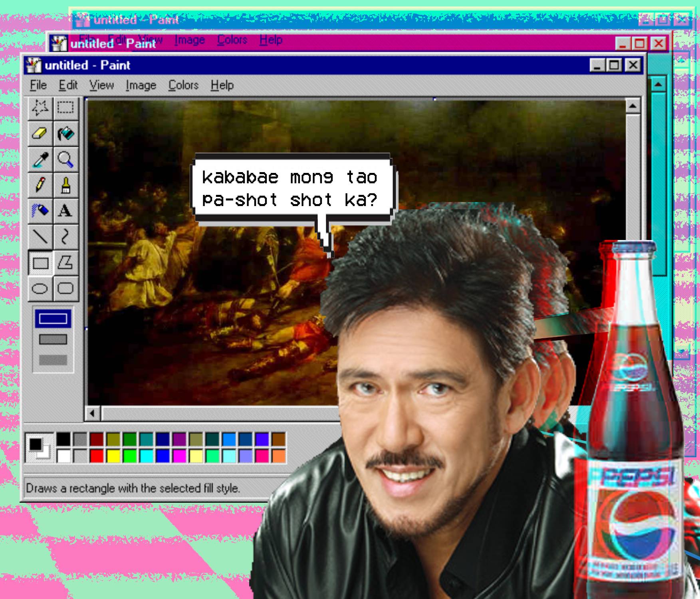The height and width of the screenshot is (599, 700).
Task: Choose the Pencil tool
Action: (x=40, y=185)
